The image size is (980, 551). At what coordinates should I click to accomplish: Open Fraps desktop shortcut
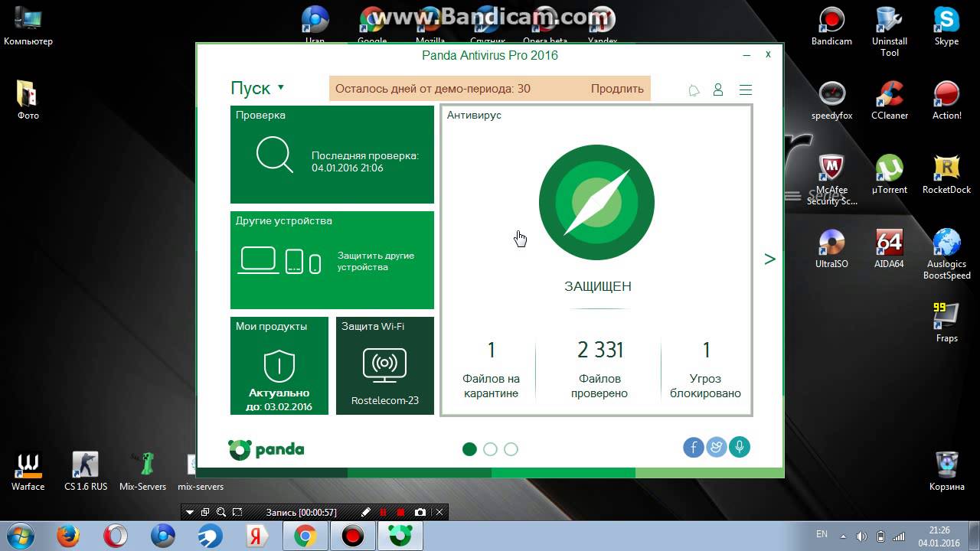point(947,322)
